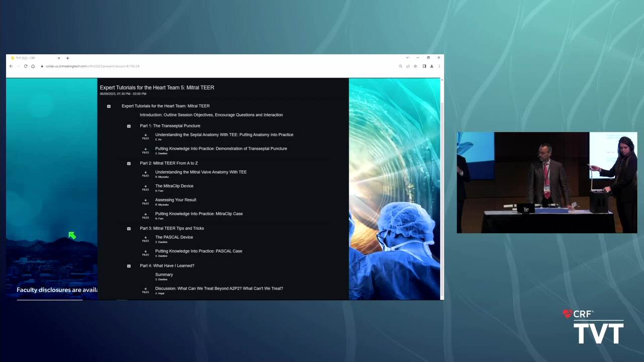
Task: Download files for Understanding the Septal Anatomy With TEE
Action: pyautogui.click(x=145, y=136)
